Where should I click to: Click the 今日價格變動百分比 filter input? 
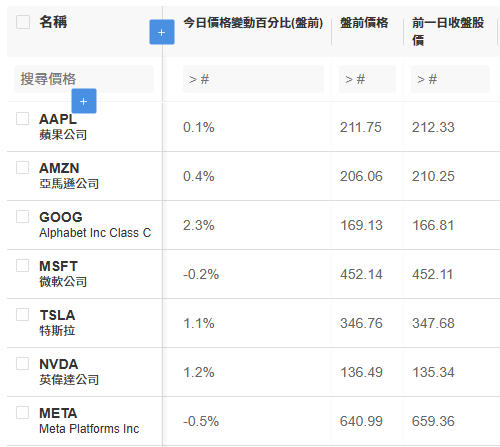point(253,79)
